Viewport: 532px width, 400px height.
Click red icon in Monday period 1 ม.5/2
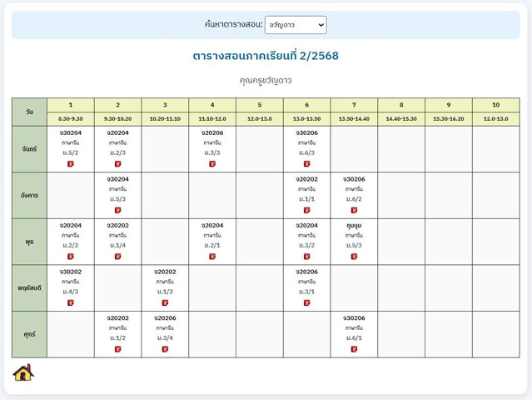(x=71, y=164)
